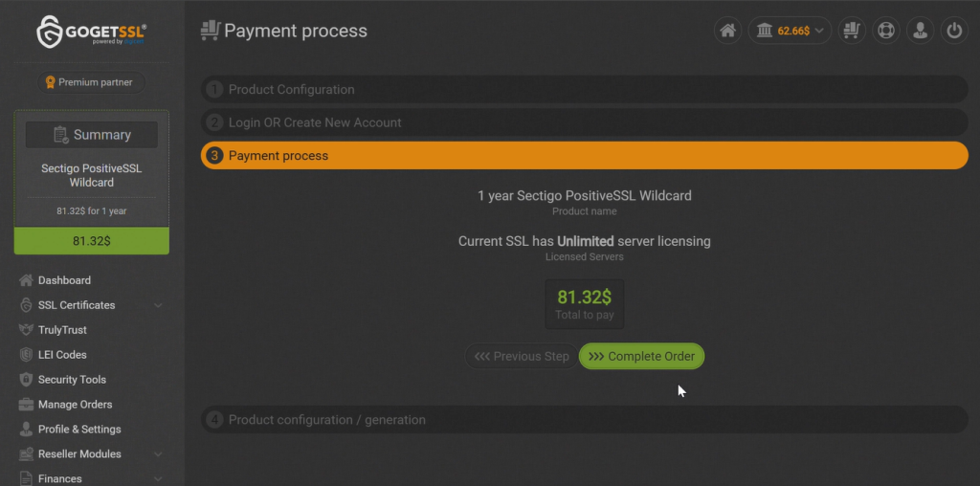Image resolution: width=980 pixels, height=486 pixels.
Task: Open Manage Orders in the sidebar
Action: pyautogui.click(x=75, y=404)
